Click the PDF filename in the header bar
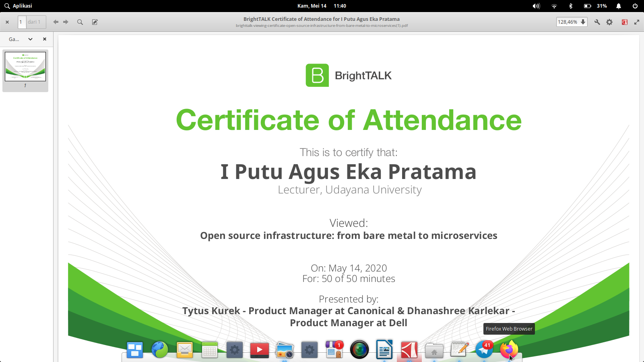 [x=322, y=26]
